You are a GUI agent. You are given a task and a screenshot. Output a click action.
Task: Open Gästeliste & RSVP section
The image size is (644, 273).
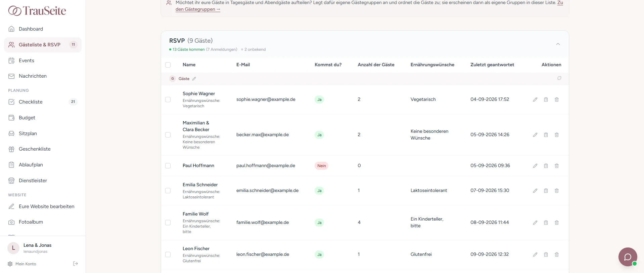pos(43,45)
